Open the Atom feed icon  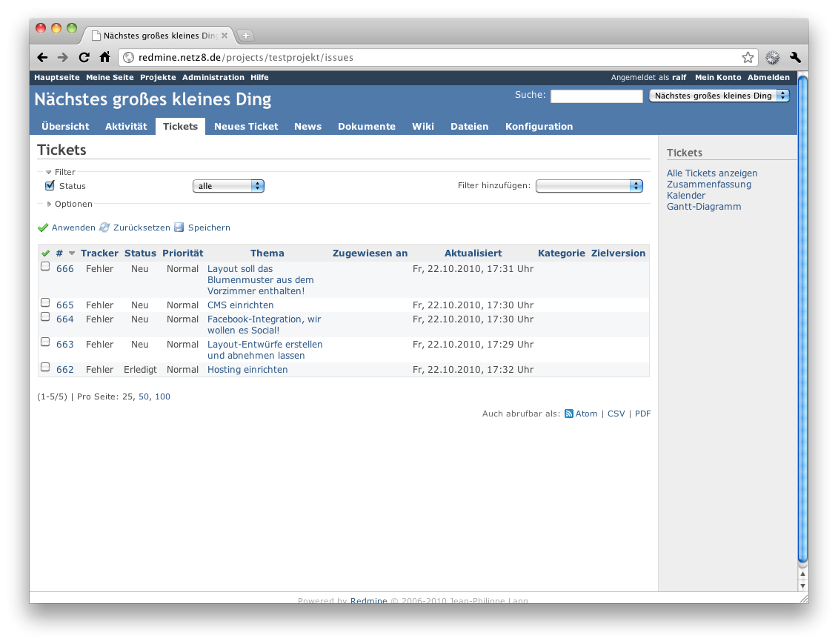pyautogui.click(x=568, y=414)
